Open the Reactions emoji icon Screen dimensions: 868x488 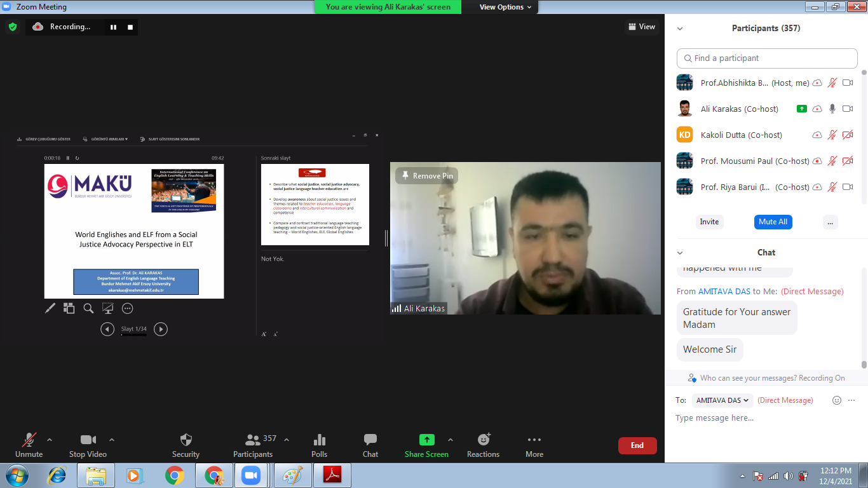pyautogui.click(x=484, y=440)
